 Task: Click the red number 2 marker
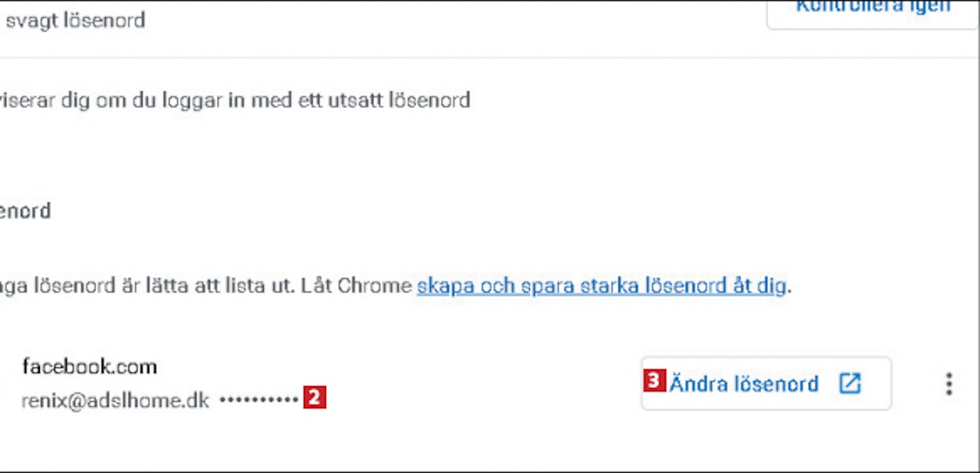point(314,397)
